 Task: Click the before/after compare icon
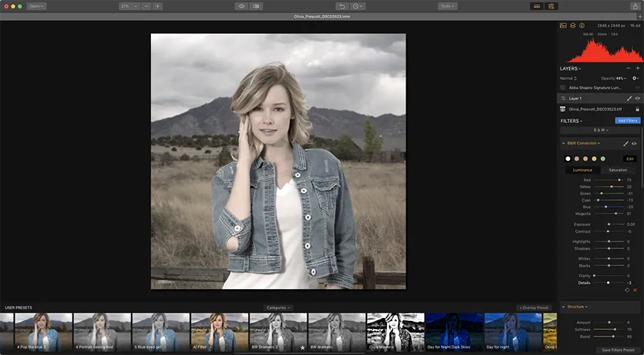(x=256, y=6)
